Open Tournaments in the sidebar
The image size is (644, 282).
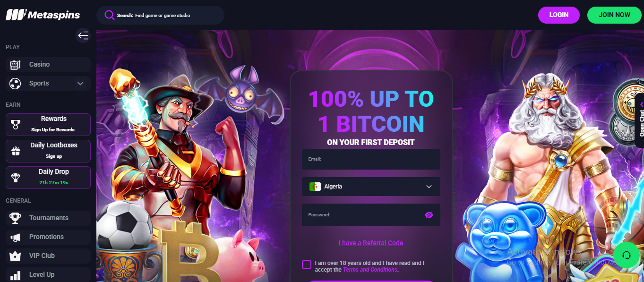(x=48, y=218)
